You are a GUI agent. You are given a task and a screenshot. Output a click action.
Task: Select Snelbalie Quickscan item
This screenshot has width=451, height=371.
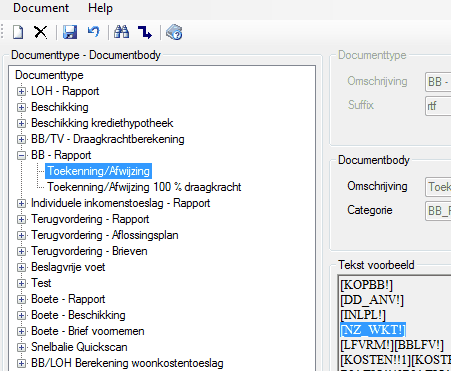(79, 347)
